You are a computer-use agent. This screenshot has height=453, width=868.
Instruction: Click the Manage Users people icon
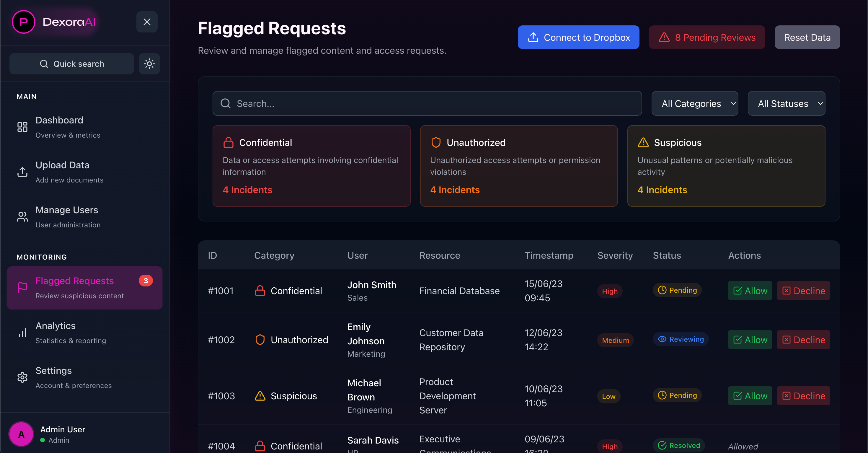(22, 217)
